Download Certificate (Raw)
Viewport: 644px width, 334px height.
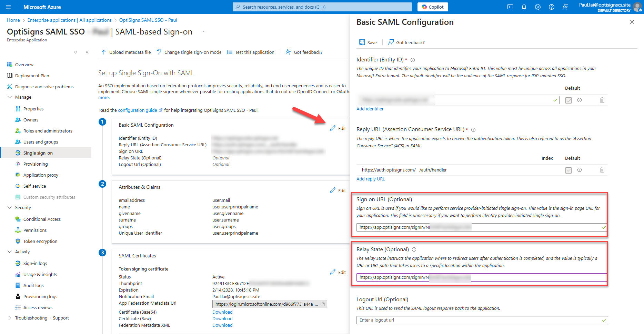(222, 318)
